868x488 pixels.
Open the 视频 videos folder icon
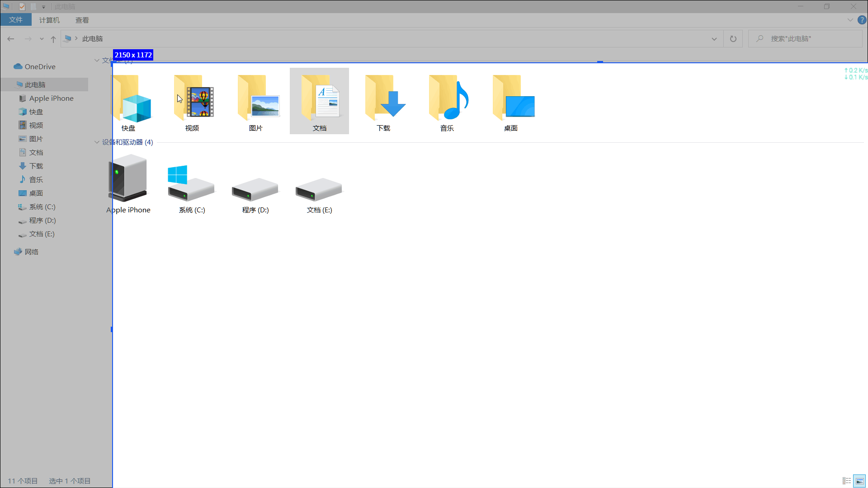[x=193, y=103]
